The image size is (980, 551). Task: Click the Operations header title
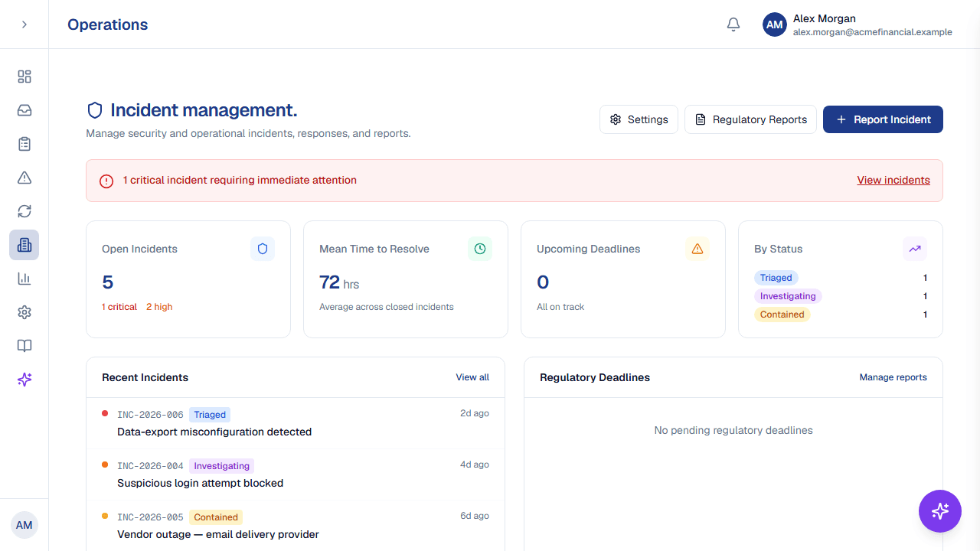click(108, 24)
